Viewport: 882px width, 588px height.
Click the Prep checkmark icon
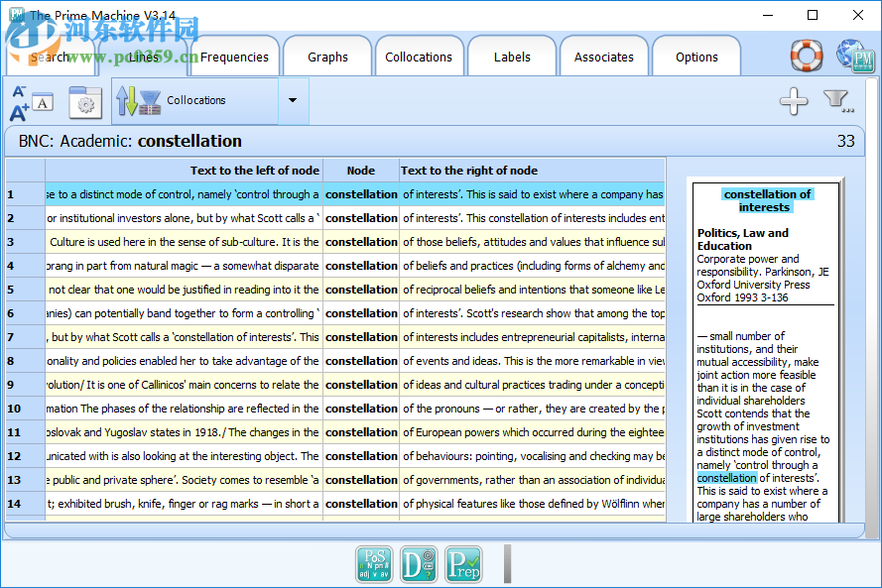[x=463, y=563]
